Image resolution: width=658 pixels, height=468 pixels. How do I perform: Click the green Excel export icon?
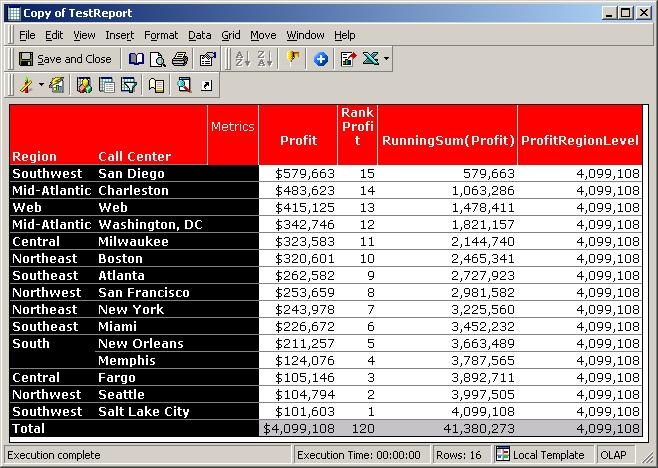tap(370, 59)
